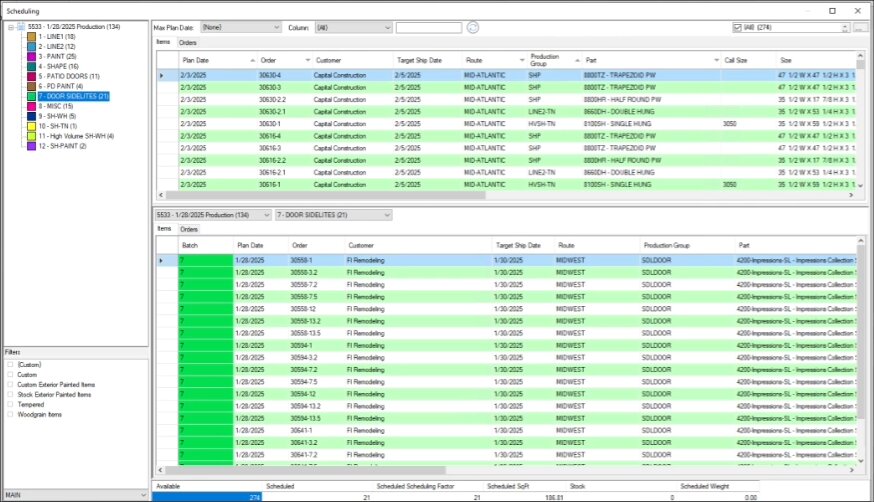874x502 pixels.
Task: Open the MAIN dropdown at bottom left
Action: pos(76,495)
